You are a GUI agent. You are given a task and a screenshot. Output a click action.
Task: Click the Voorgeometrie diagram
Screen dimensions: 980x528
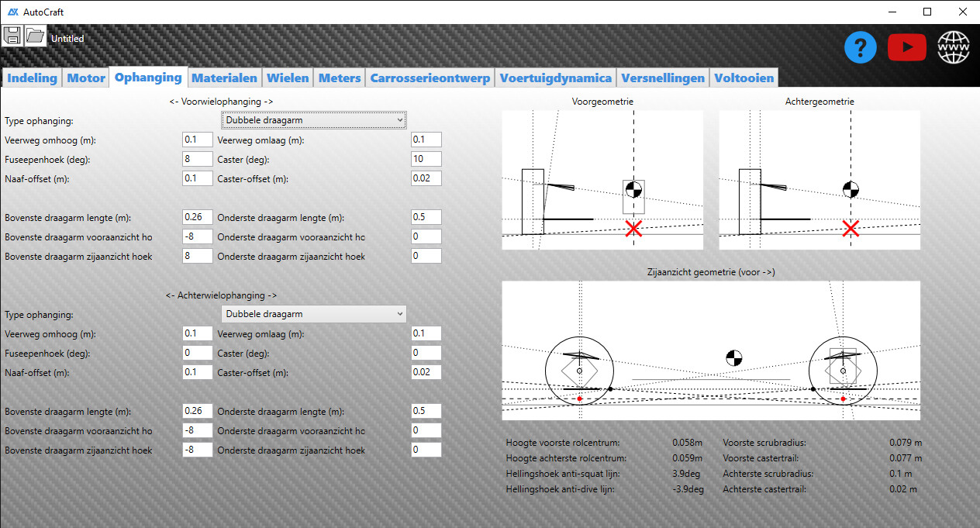602,180
